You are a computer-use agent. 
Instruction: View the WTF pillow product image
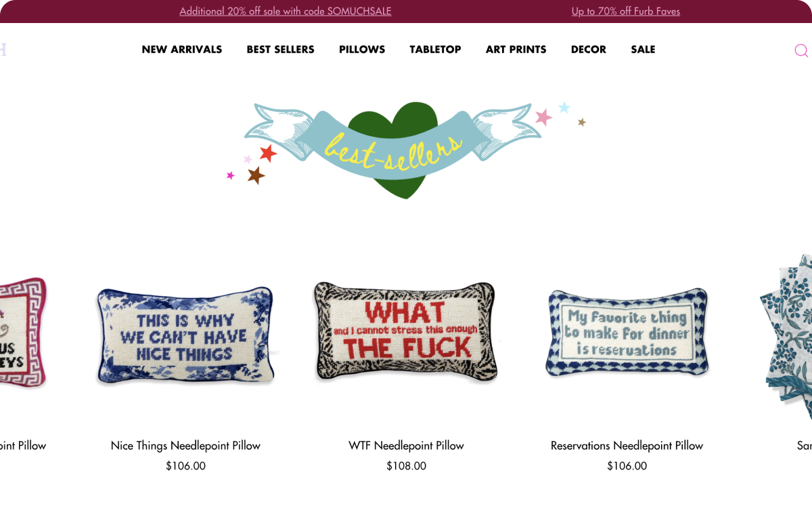pos(406,331)
